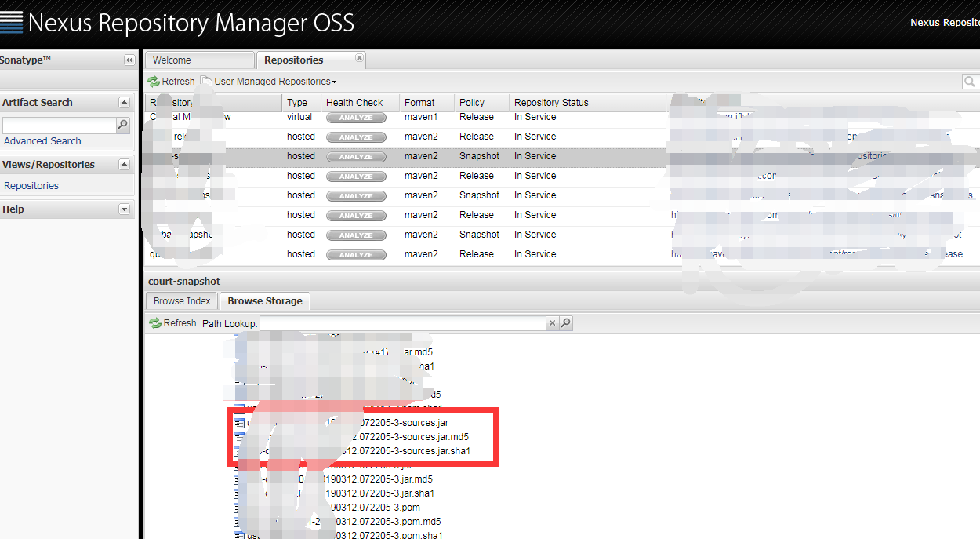
Task: Click the court-snapshot panel title
Action: 184,281
